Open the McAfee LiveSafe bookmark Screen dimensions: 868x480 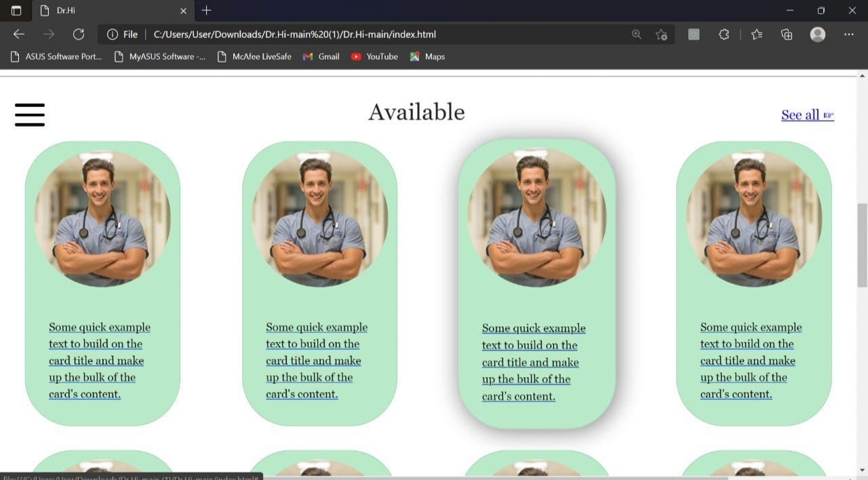point(255,57)
